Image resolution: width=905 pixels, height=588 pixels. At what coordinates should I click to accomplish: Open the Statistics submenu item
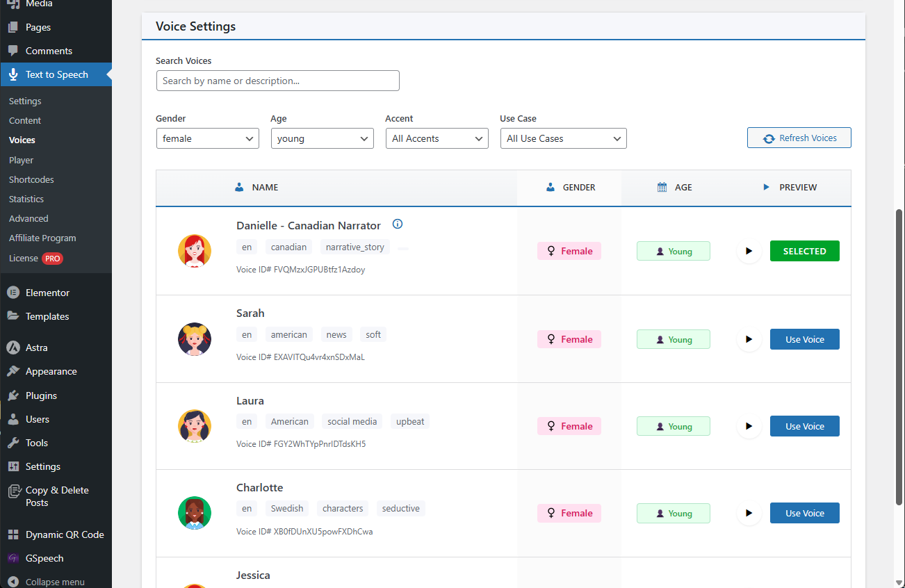pyautogui.click(x=26, y=199)
